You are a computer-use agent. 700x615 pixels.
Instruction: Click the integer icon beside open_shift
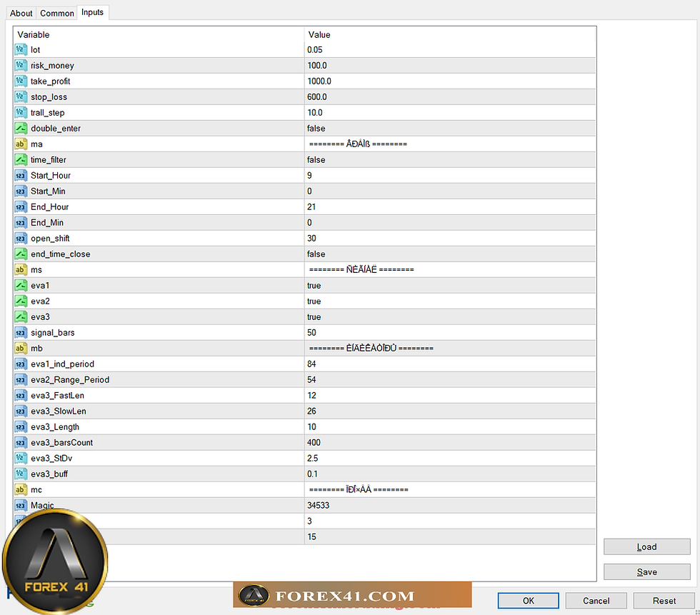click(x=21, y=239)
